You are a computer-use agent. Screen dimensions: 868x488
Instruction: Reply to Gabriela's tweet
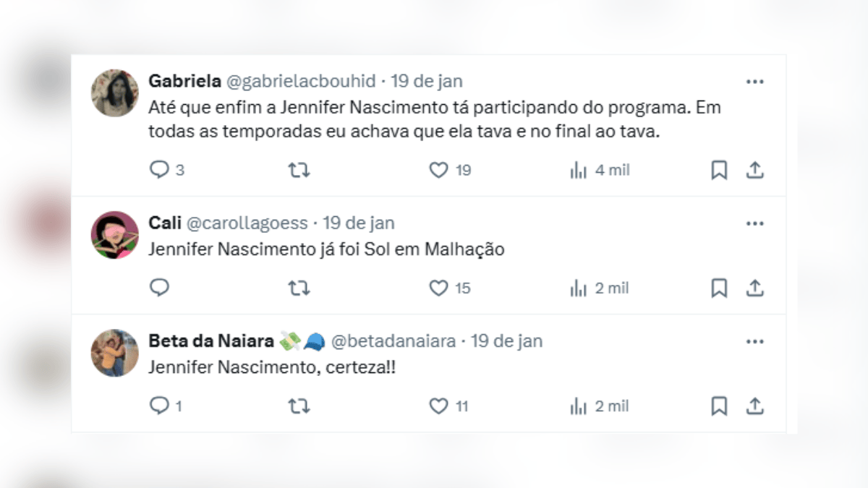[158, 169]
